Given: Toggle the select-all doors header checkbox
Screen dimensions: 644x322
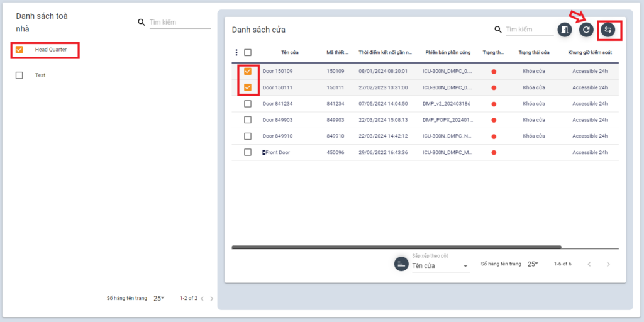Looking at the screenshot, I should pos(248,53).
